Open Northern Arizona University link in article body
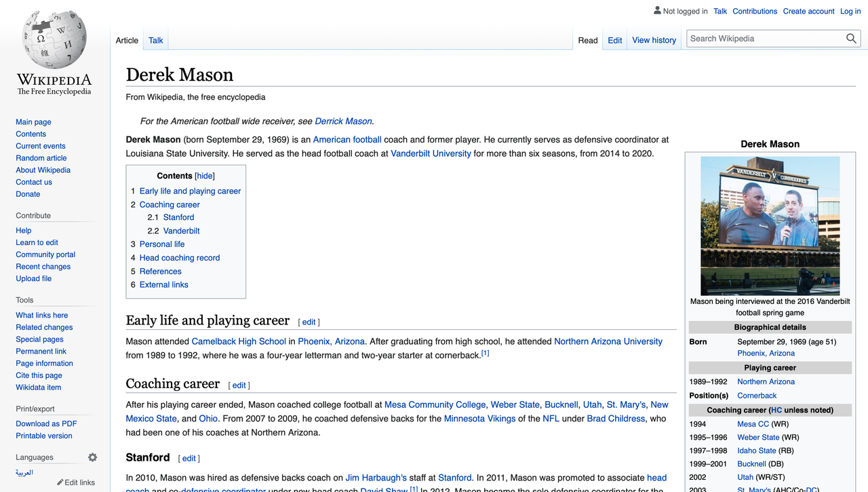This screenshot has height=492, width=868. (608, 341)
